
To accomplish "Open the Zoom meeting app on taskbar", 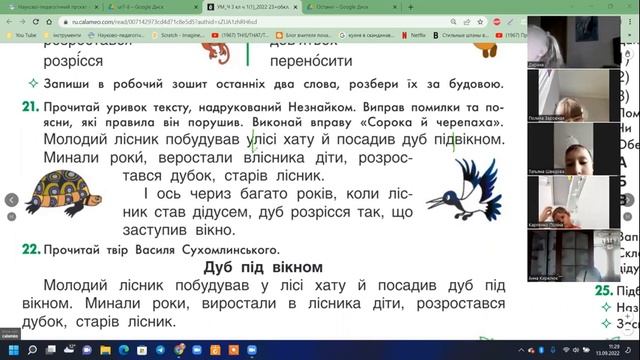I will click(x=252, y=350).
